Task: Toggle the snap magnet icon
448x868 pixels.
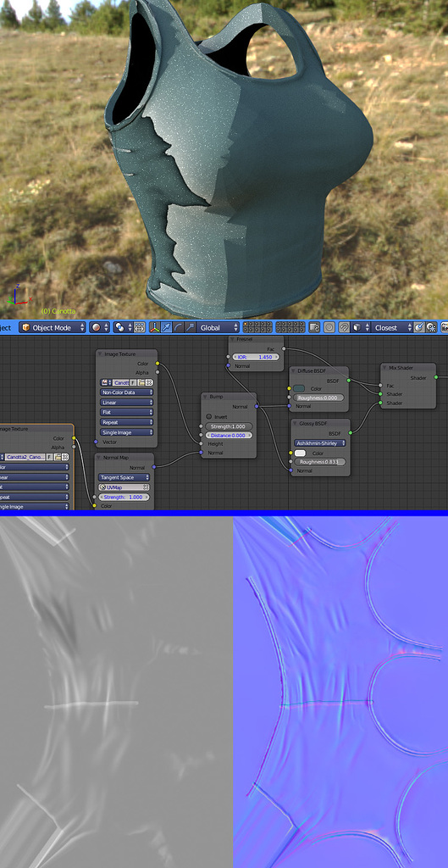Action: coord(344,328)
